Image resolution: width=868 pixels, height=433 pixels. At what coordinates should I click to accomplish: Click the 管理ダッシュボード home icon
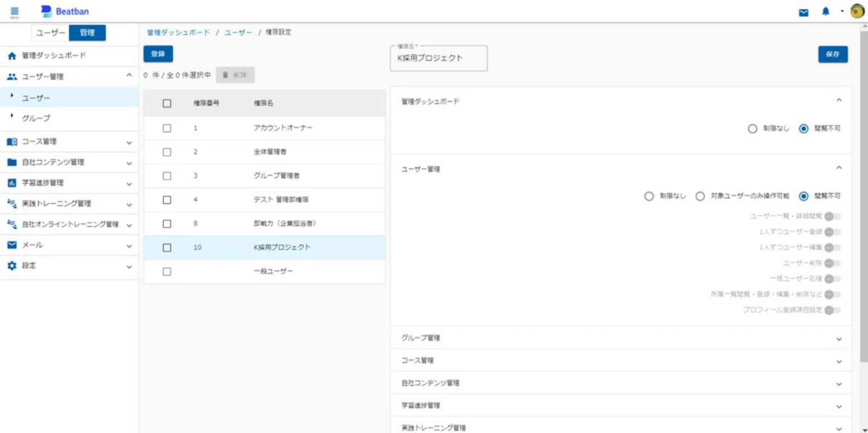tap(12, 56)
